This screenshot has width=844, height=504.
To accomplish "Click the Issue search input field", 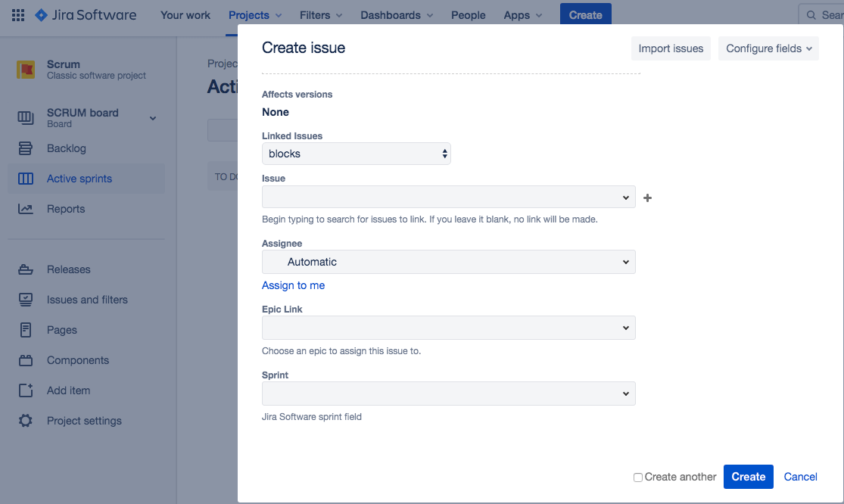I will 441,198.
